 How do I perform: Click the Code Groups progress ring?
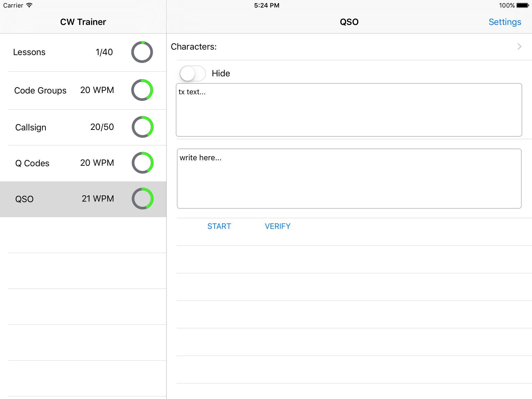coord(142,90)
